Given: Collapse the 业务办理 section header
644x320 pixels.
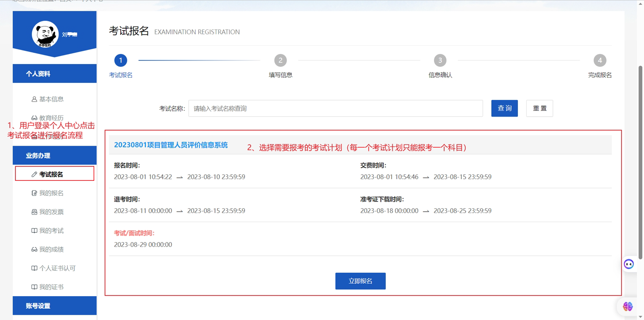Looking at the screenshot, I should tap(54, 156).
